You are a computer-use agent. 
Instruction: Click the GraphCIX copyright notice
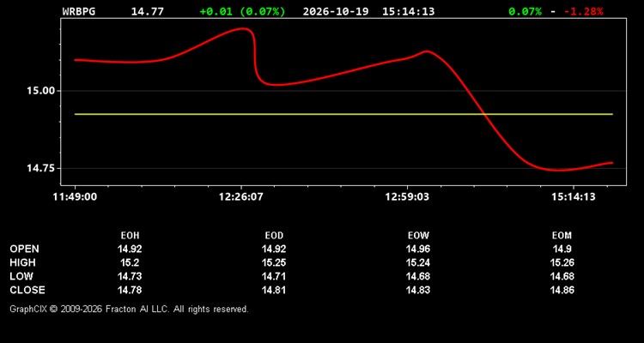tap(129, 309)
